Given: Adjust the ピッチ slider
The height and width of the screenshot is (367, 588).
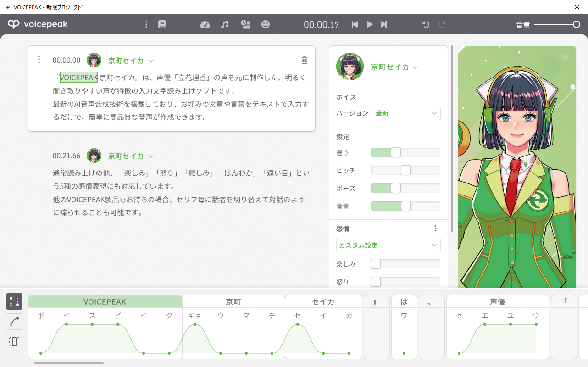Looking at the screenshot, I should click(405, 170).
